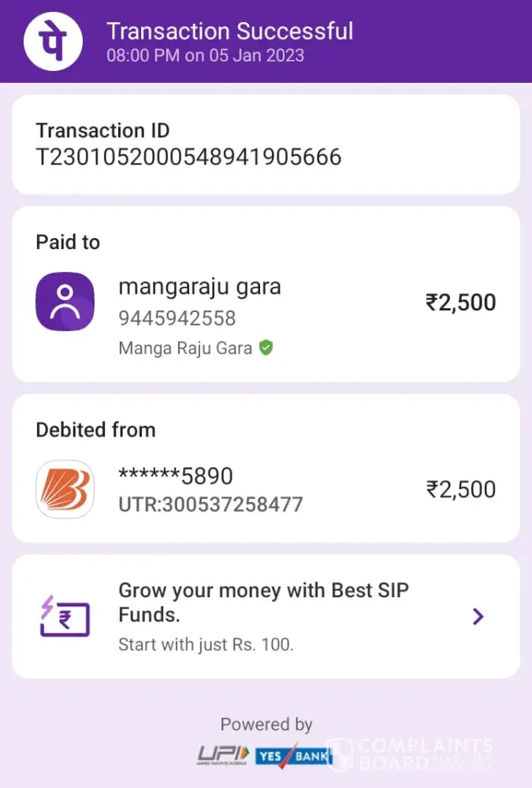Click the green verified shield badge

click(x=266, y=348)
